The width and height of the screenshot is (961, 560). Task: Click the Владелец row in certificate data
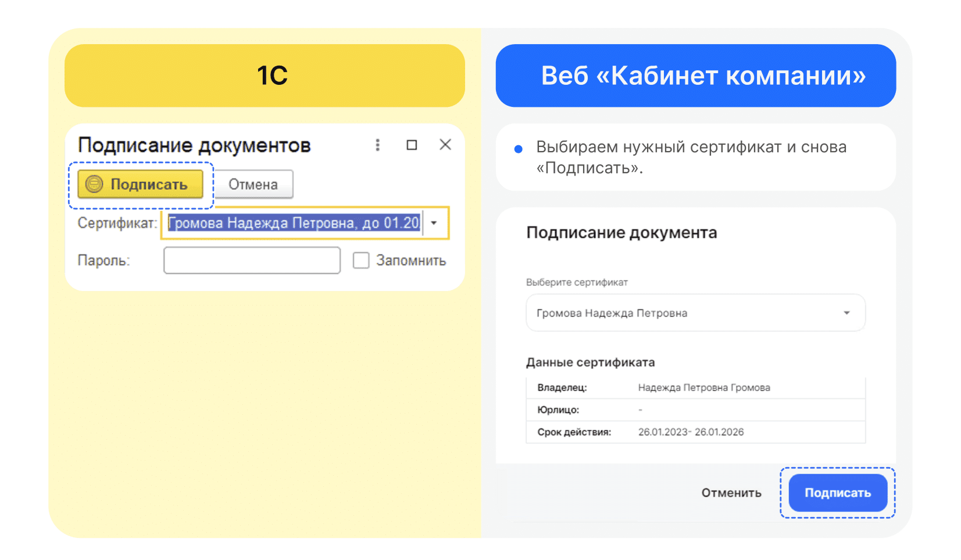click(695, 387)
